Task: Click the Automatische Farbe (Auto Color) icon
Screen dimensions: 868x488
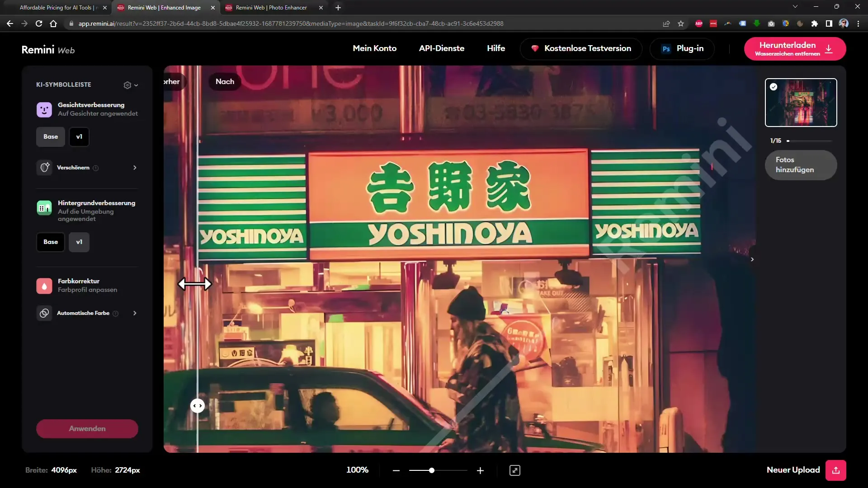Action: (44, 312)
